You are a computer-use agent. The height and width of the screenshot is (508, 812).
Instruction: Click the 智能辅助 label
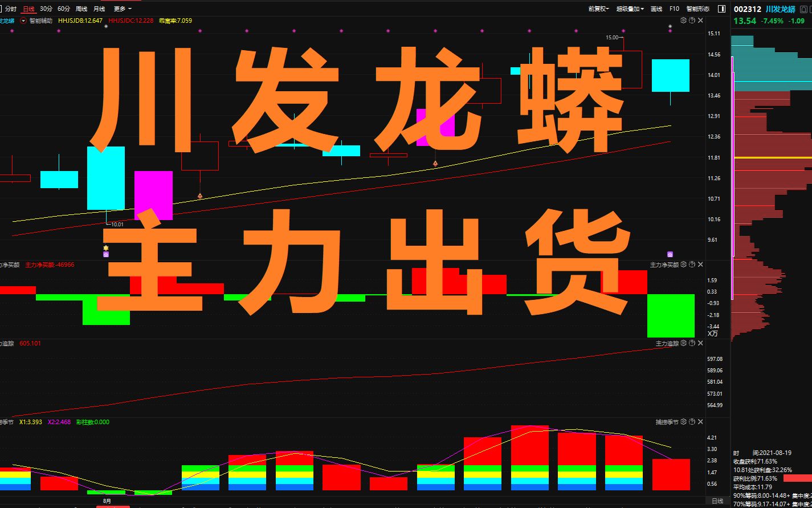[40, 21]
